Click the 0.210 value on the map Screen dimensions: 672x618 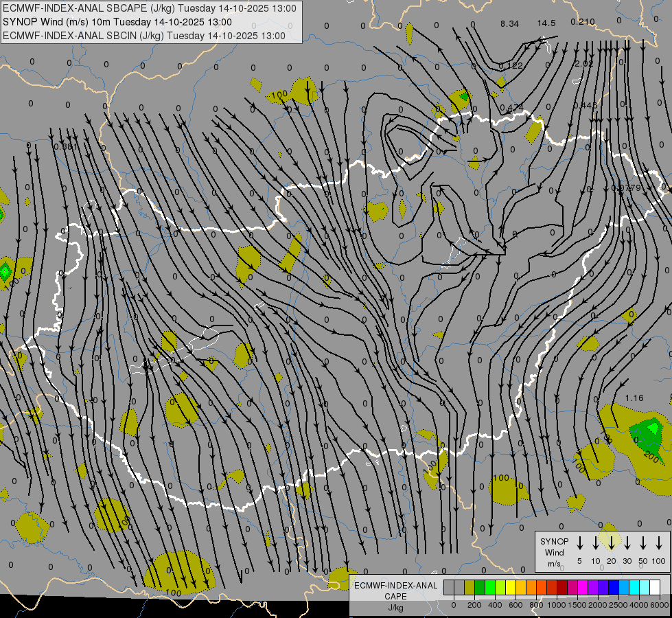point(583,22)
